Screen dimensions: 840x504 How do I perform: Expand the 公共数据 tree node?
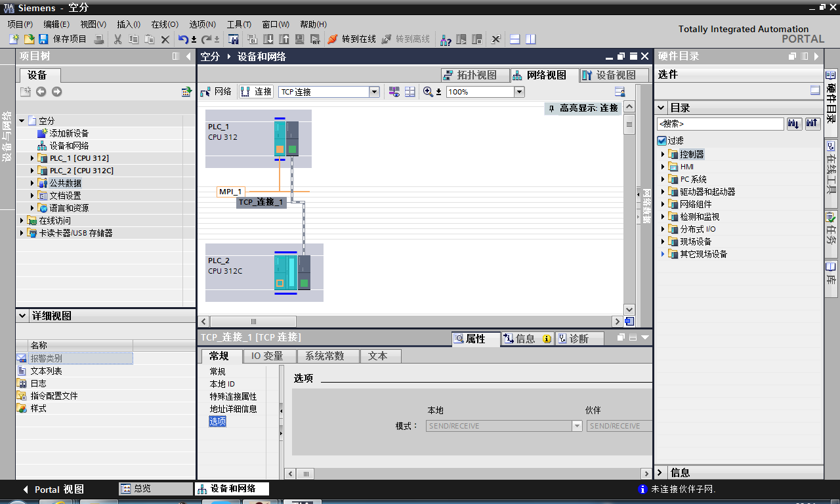[x=33, y=183]
